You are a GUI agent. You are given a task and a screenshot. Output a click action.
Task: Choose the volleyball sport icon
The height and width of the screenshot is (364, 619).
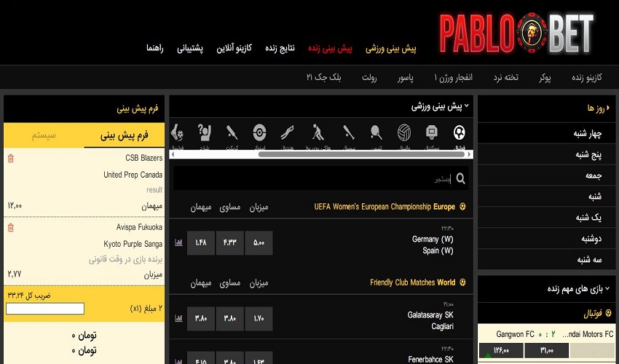pos(404,133)
